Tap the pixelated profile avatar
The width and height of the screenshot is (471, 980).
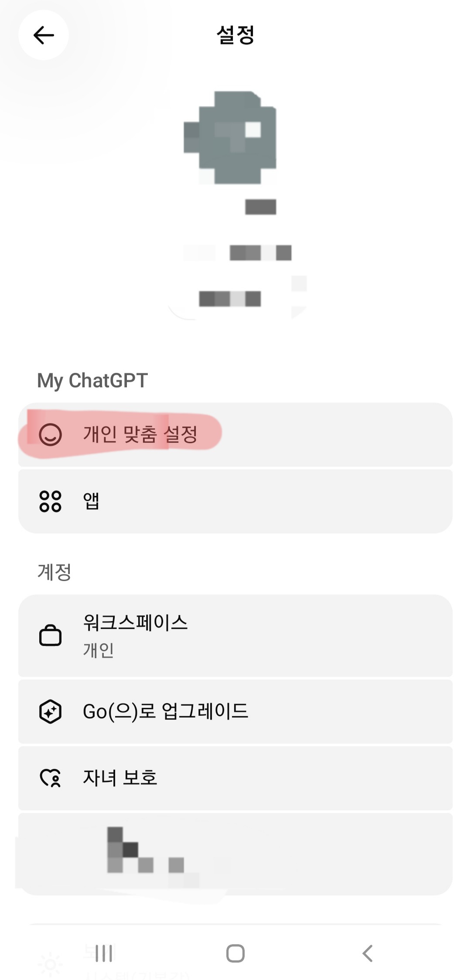[230, 137]
